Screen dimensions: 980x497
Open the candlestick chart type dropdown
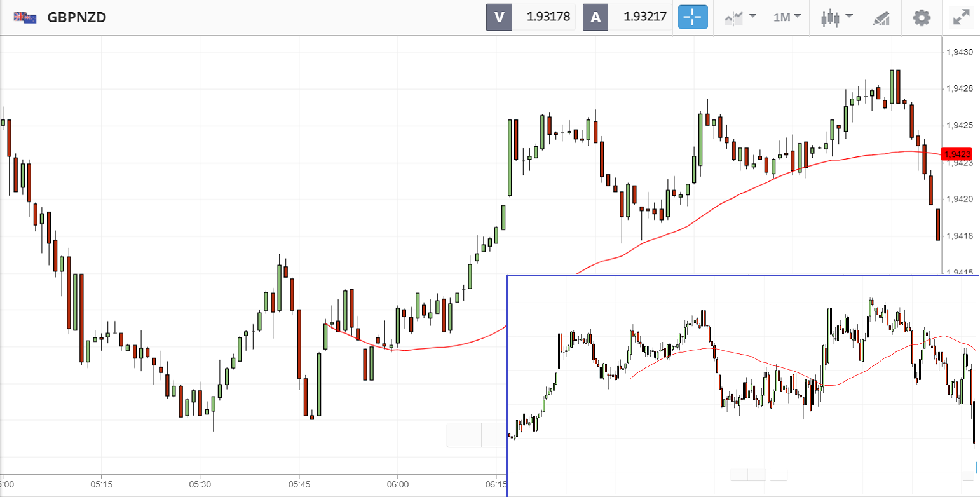coord(836,17)
